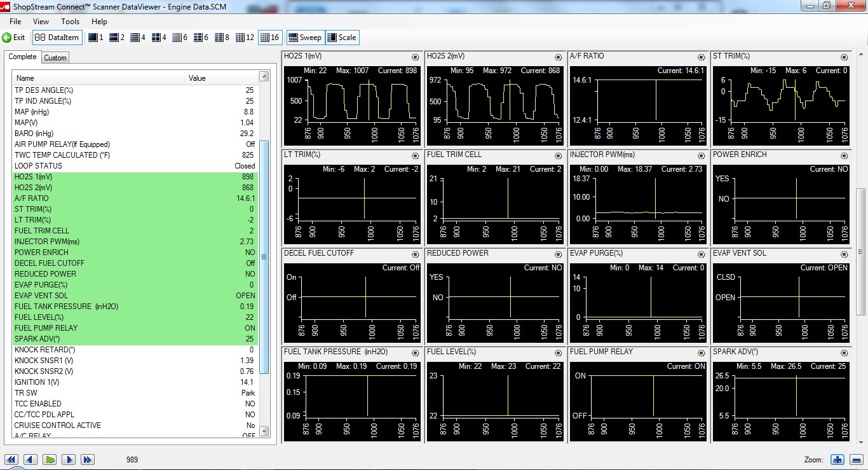
Task: Toggle the SPARK ADV(°) graph radio icon
Action: point(844,353)
